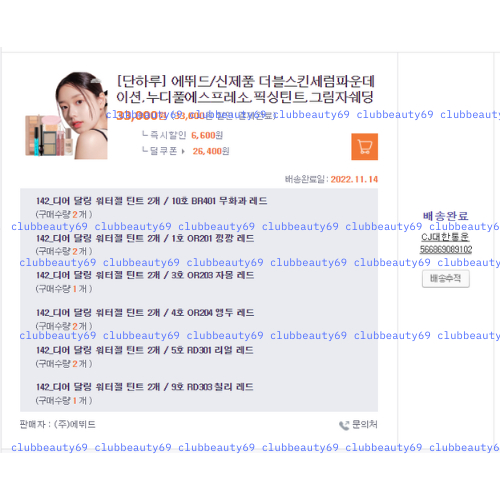Open the CJ대한통운 courier link
Viewport: 500px width, 500px height.
(x=445, y=237)
